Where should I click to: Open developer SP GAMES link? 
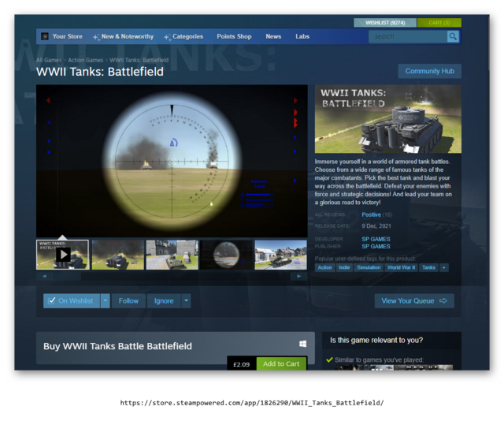pos(376,239)
